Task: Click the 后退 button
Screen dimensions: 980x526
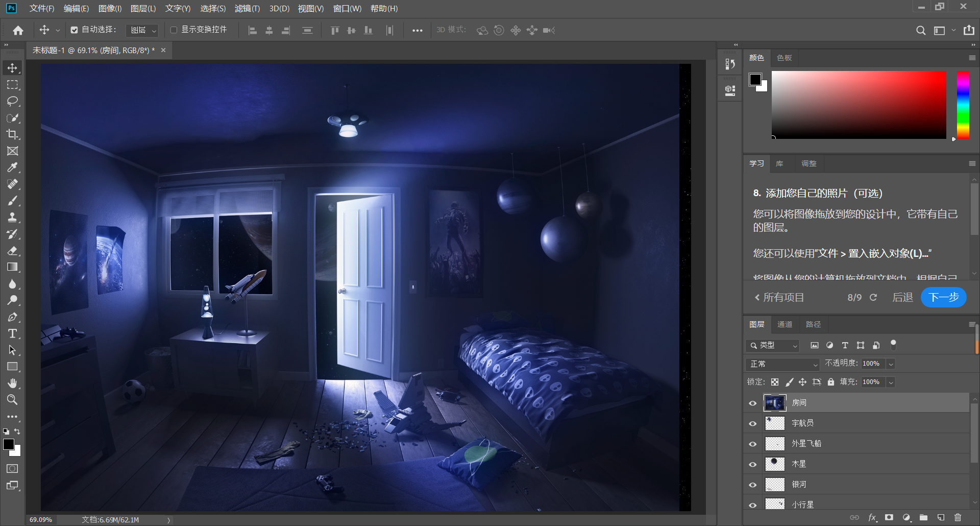Action: point(902,297)
